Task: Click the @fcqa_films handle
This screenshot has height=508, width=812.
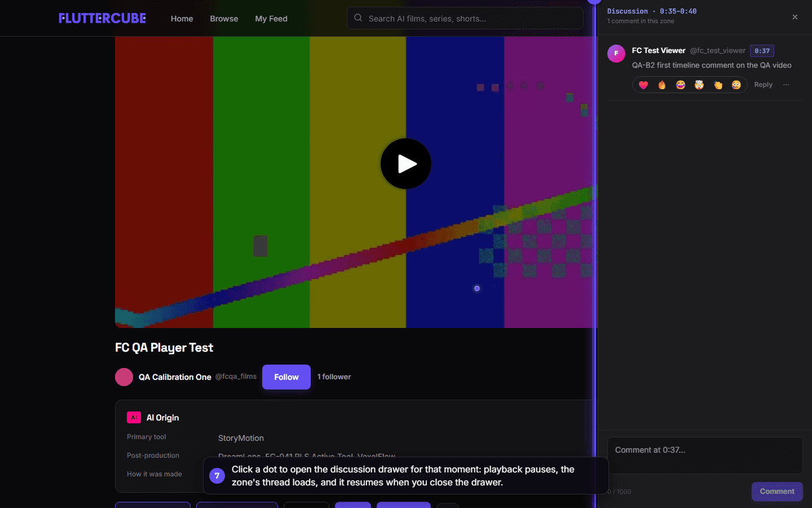Action: click(x=236, y=376)
